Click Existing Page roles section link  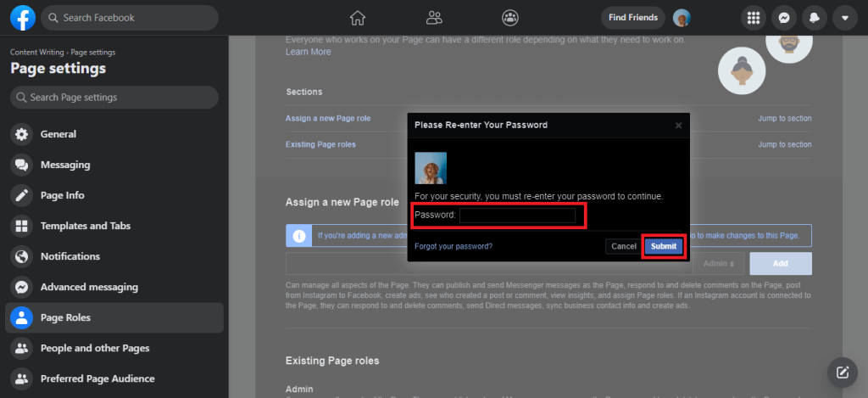click(x=320, y=144)
